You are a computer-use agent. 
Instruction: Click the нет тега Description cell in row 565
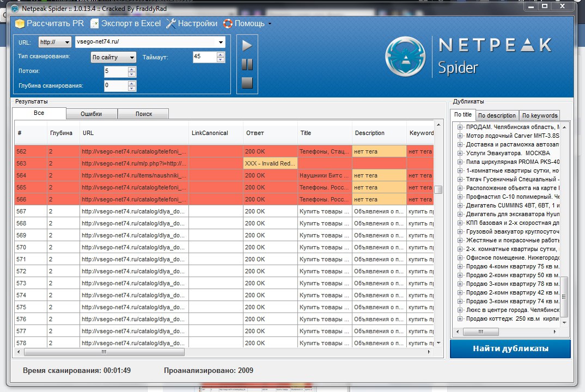(x=379, y=187)
